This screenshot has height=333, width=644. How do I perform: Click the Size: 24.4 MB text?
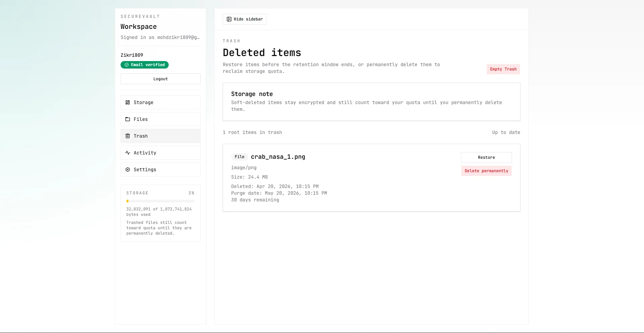(249, 177)
